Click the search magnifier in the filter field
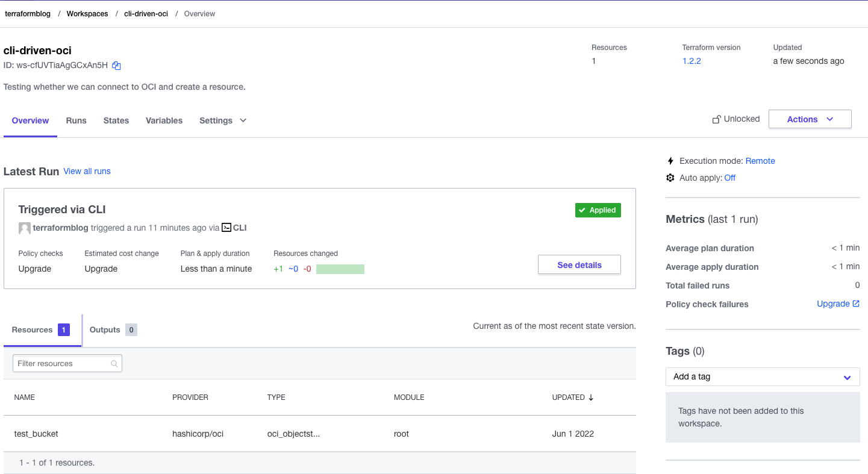 tap(114, 363)
